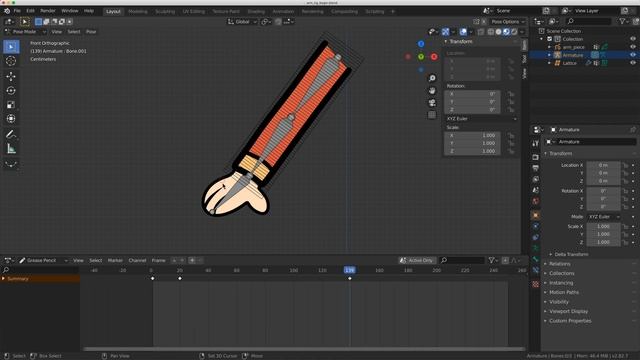Hide the Collection with its eye icon
This screenshot has width=640, height=360.
click(633, 39)
